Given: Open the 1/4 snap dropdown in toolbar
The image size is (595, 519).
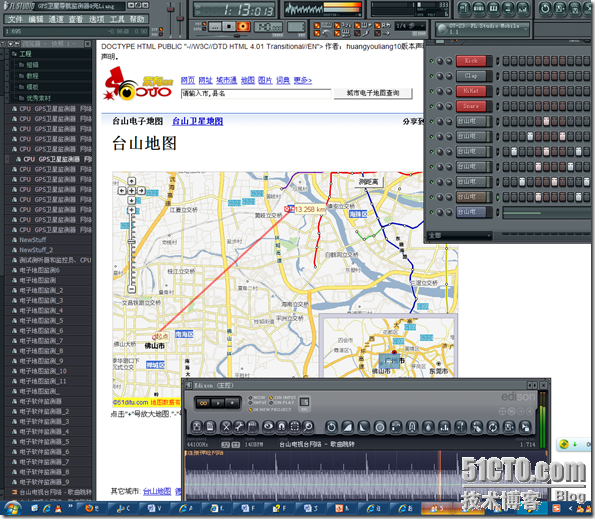Looking at the screenshot, I should coord(410,26).
